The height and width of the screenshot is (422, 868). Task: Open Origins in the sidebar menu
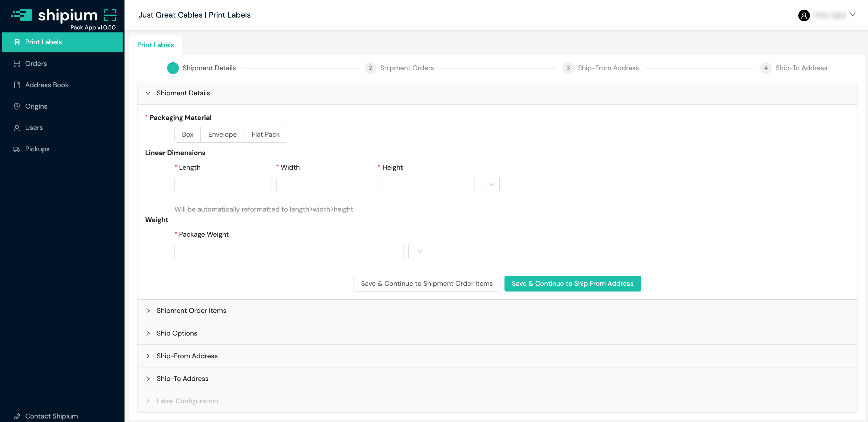tap(62, 106)
